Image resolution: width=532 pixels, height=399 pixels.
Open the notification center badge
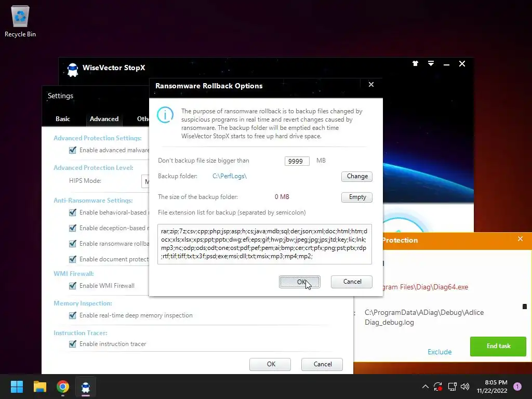point(517,387)
